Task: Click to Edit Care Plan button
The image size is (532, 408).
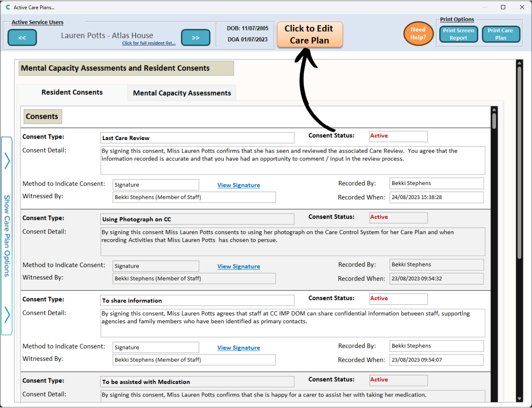Action: click(310, 34)
